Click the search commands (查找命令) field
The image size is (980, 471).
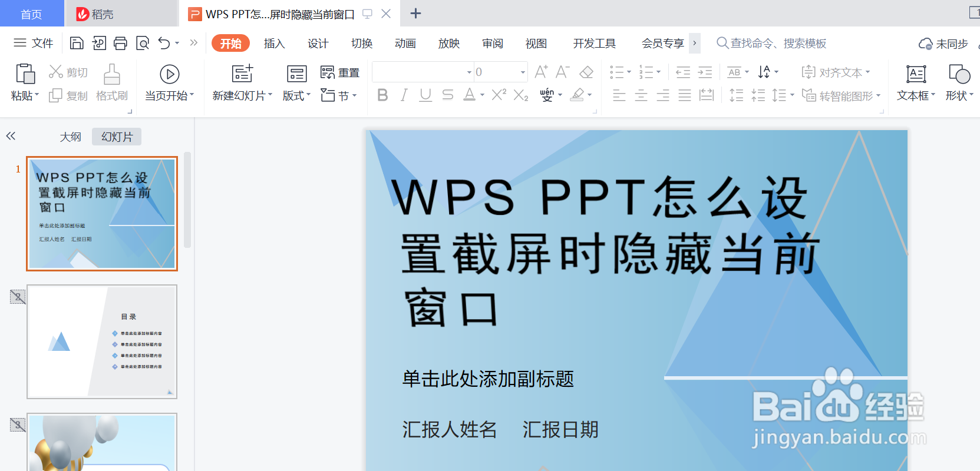(x=771, y=43)
